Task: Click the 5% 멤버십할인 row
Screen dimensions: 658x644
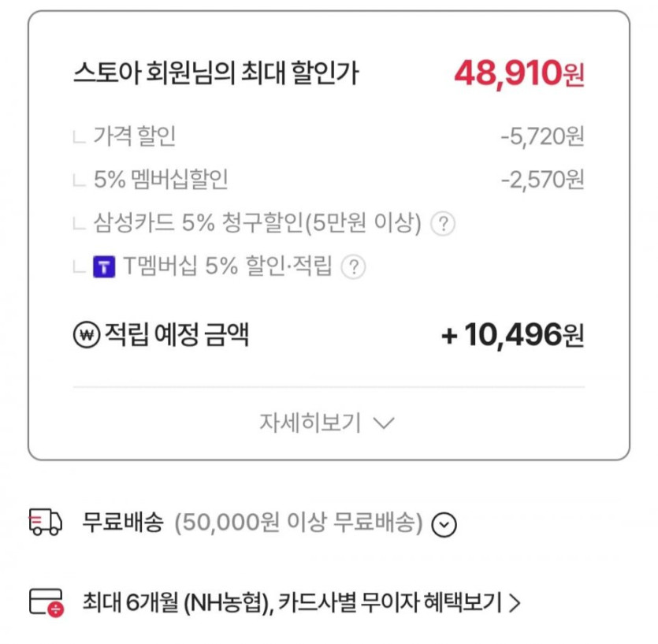Action: (161, 180)
